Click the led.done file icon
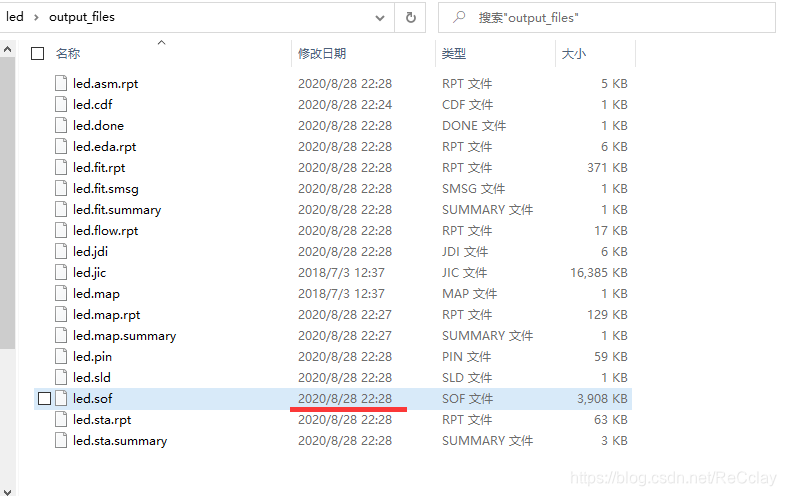The width and height of the screenshot is (786, 496). coord(61,125)
